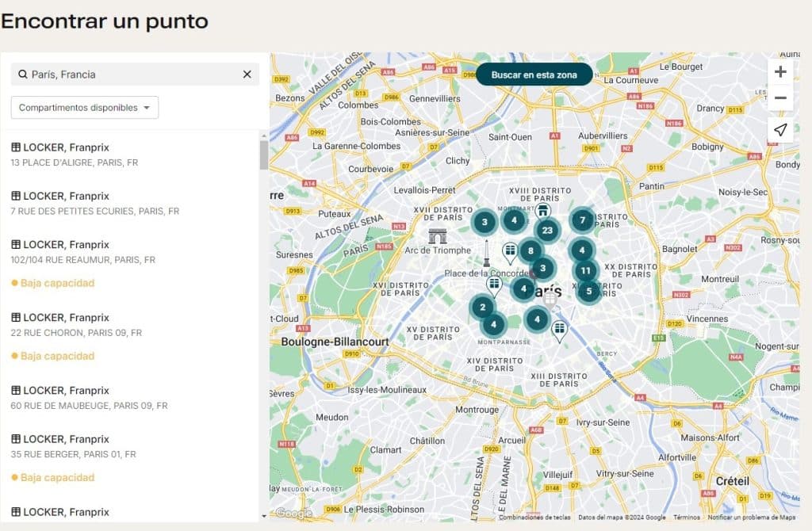The width and height of the screenshot is (812, 531).
Task: Open the Términos link on map
Action: (x=686, y=517)
